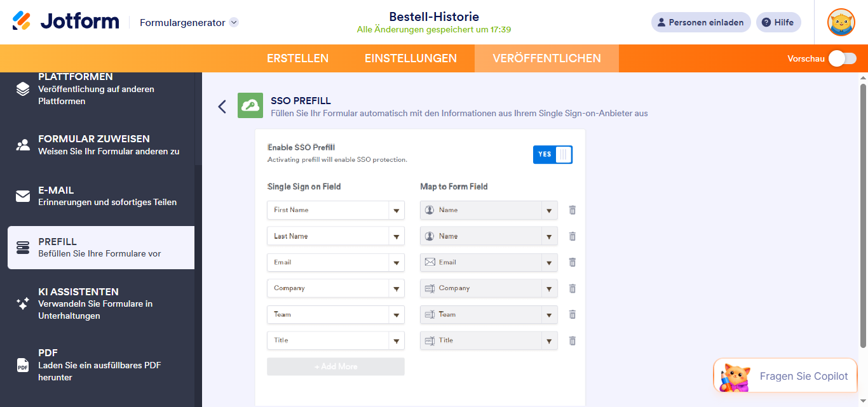Image resolution: width=868 pixels, height=407 pixels.
Task: Open the user avatar profile menu
Action: click(x=841, y=22)
